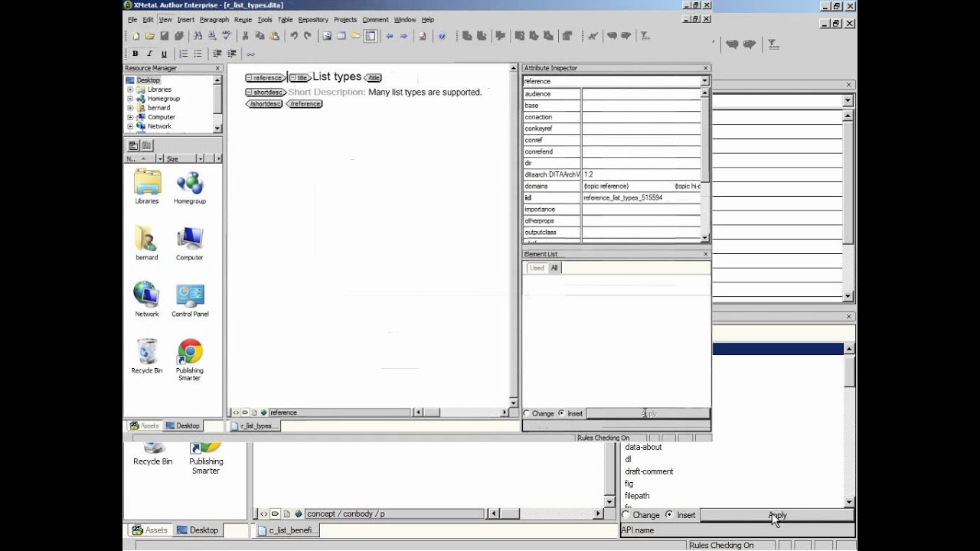Click the Save toolbar icon

click(x=164, y=36)
